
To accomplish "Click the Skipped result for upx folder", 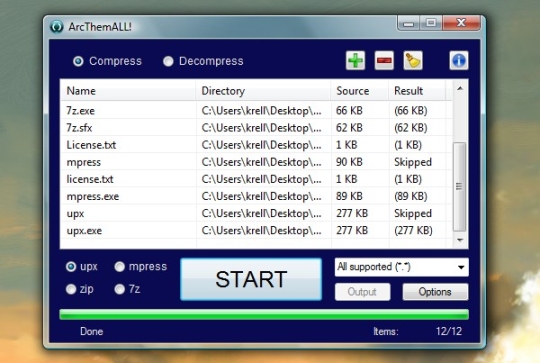I will pyautogui.click(x=413, y=214).
